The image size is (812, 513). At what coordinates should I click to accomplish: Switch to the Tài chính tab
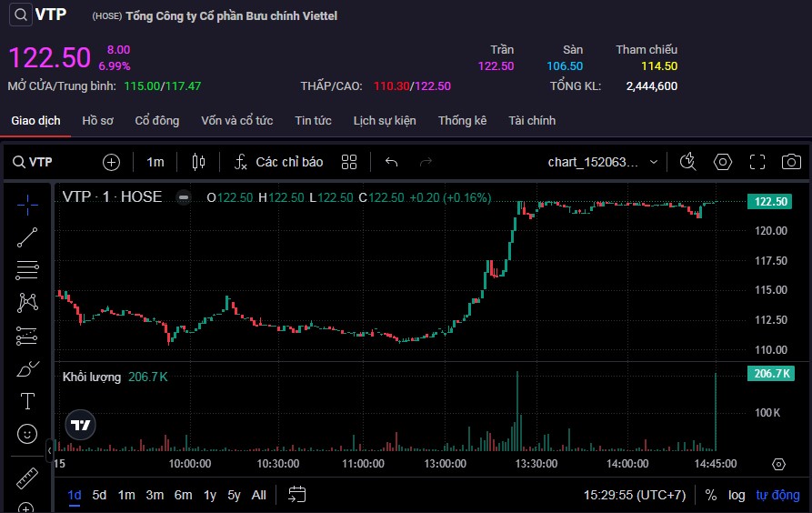(532, 121)
